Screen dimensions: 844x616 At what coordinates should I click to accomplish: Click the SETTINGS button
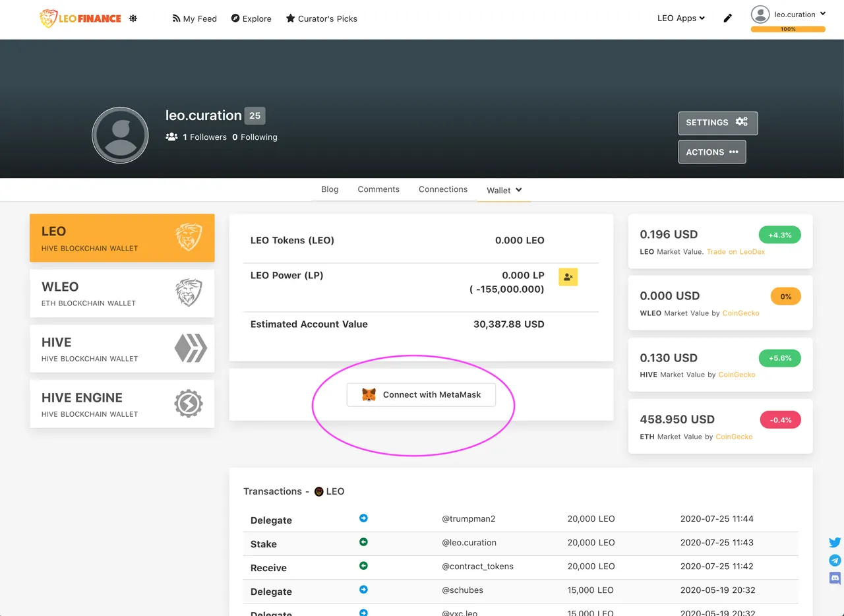click(x=717, y=123)
